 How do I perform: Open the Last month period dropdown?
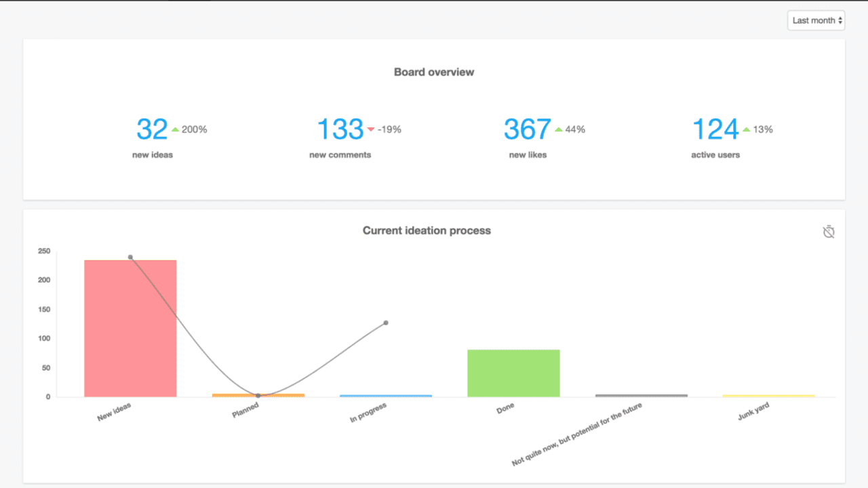pos(817,20)
